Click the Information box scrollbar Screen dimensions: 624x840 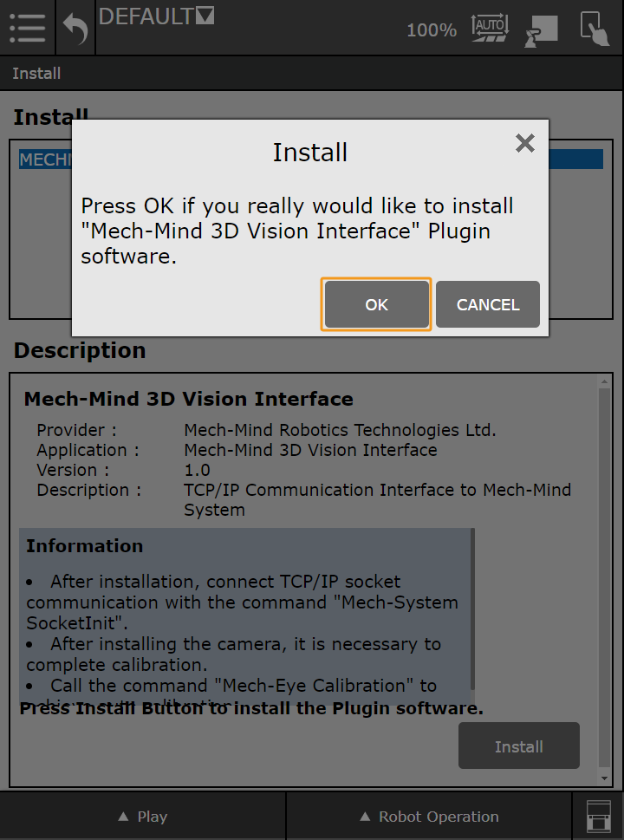472,607
